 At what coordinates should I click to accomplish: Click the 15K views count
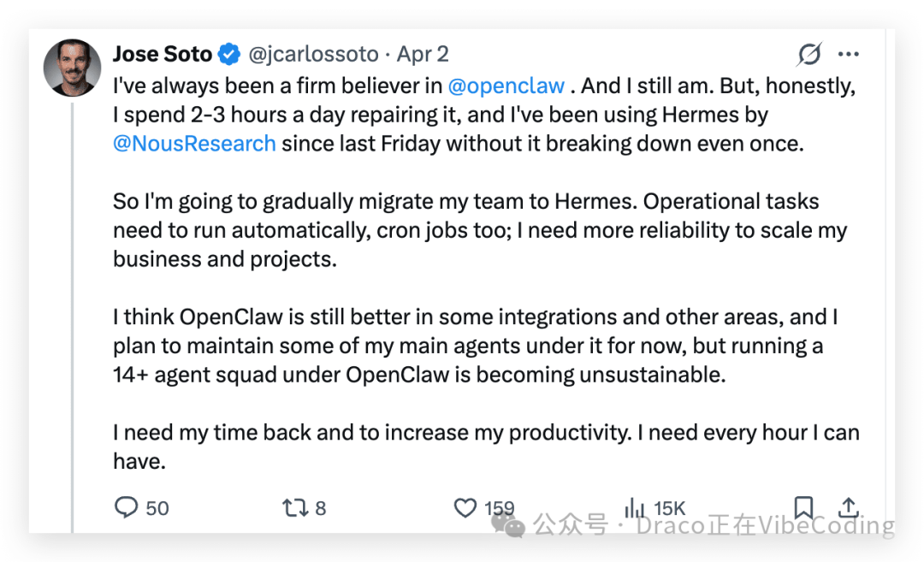[671, 507]
